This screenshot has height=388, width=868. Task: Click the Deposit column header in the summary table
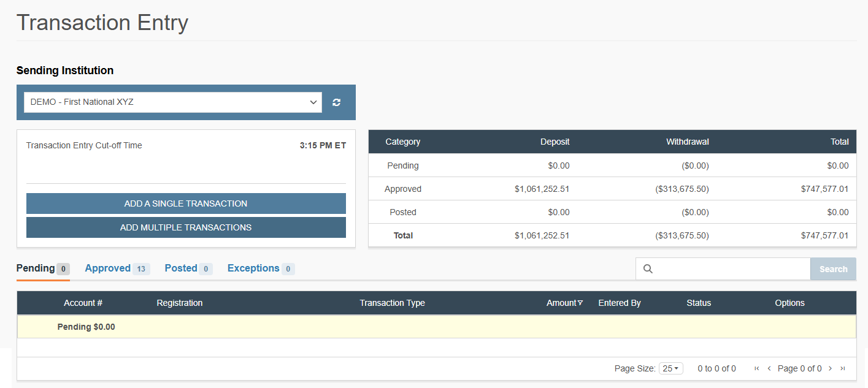point(555,142)
